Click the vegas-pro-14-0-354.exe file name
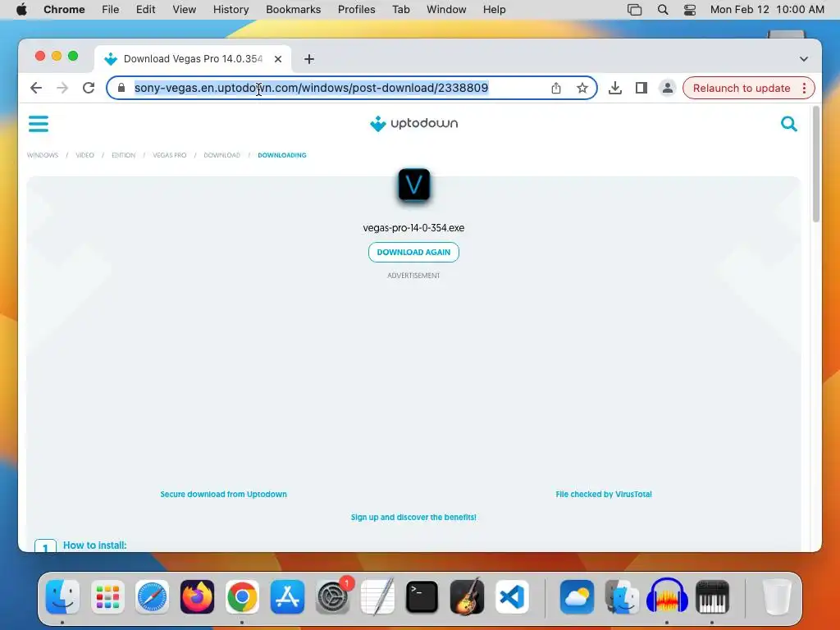 (413, 228)
